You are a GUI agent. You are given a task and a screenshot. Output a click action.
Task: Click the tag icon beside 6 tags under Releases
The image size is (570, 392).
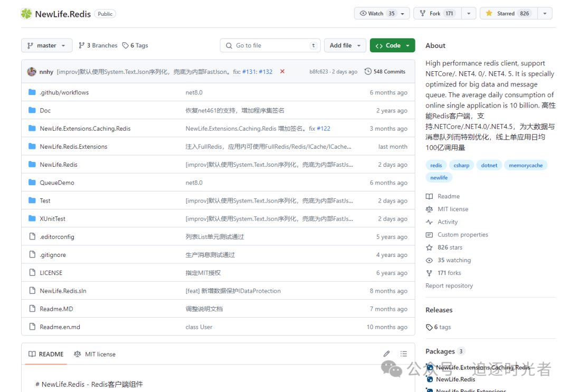(429, 327)
